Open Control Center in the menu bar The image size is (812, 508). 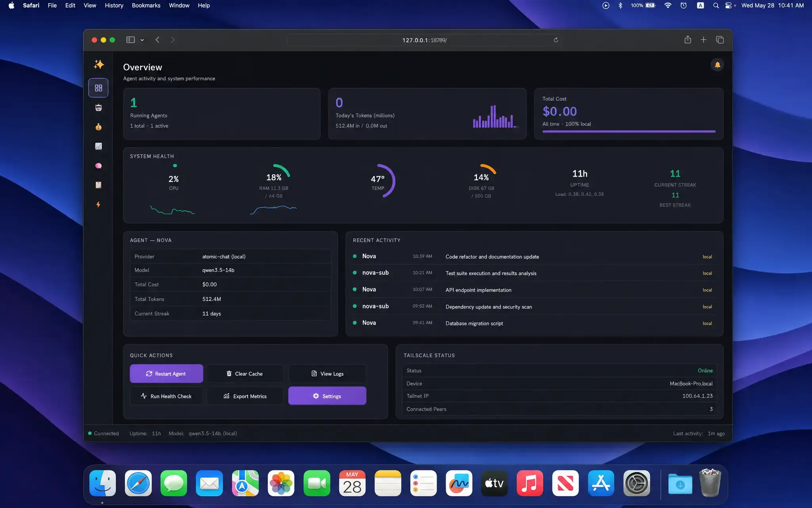pos(728,6)
